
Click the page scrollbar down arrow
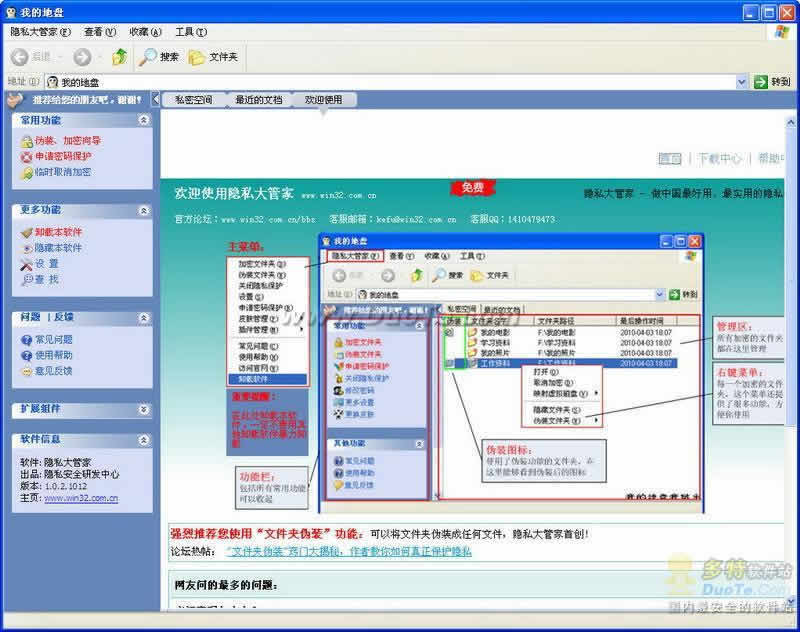point(790,601)
